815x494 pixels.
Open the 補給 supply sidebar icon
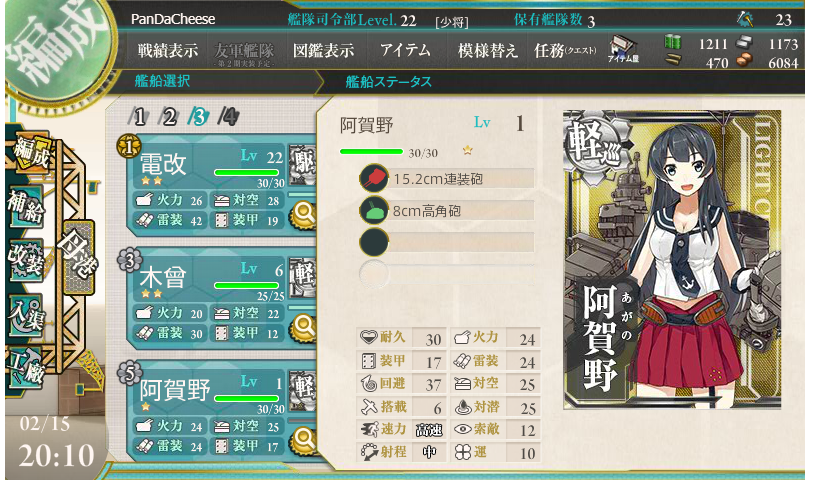click(x=25, y=206)
